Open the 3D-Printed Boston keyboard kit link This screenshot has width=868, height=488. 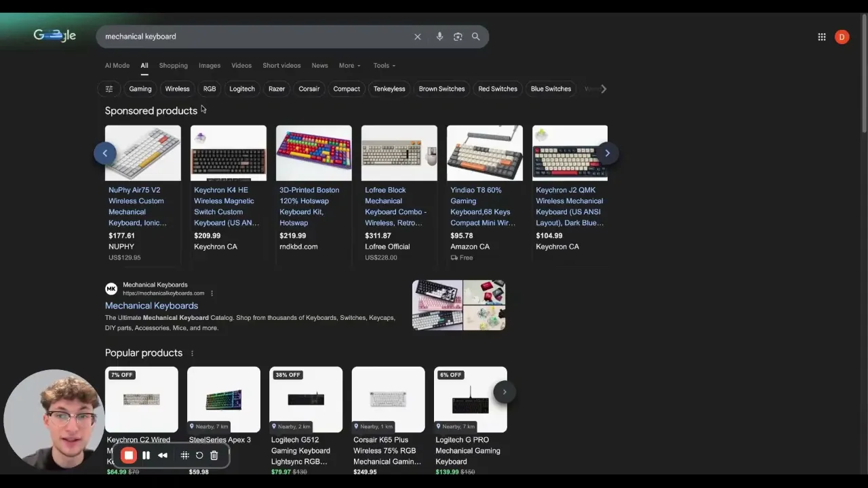click(309, 206)
